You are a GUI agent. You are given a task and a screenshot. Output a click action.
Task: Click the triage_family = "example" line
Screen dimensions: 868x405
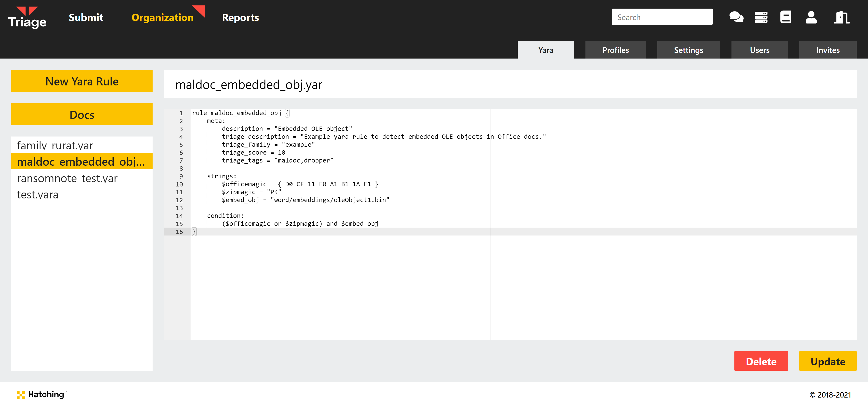pos(268,145)
